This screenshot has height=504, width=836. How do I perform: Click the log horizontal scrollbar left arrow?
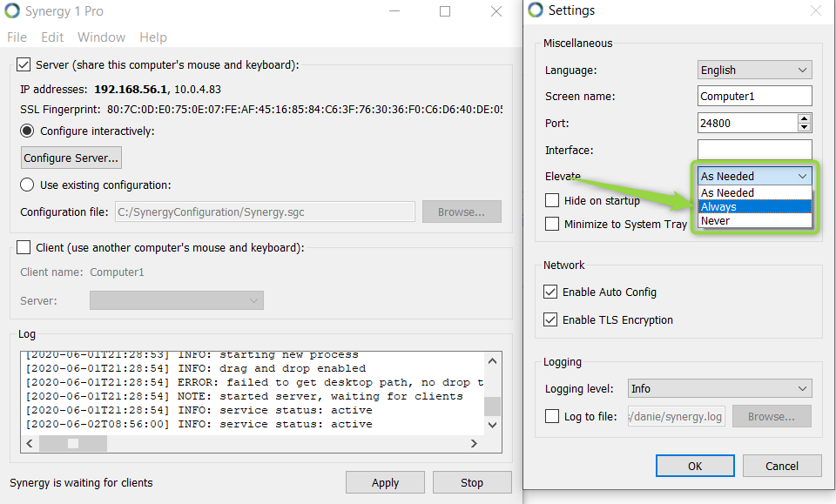pyautogui.click(x=30, y=443)
